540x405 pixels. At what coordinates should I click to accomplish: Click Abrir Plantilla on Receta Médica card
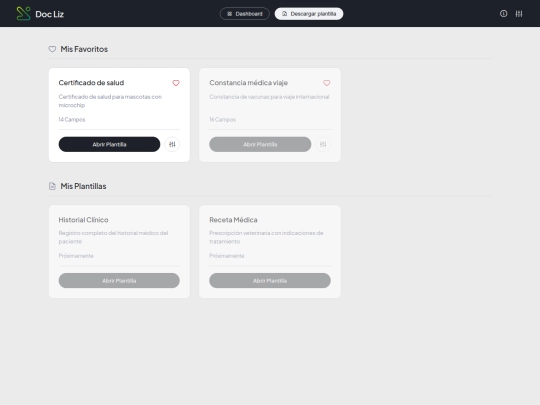270,281
